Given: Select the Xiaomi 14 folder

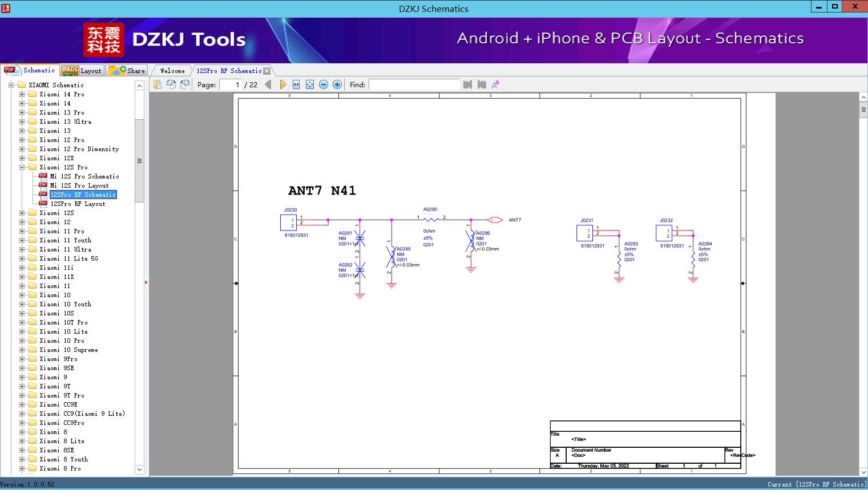Looking at the screenshot, I should coord(55,103).
